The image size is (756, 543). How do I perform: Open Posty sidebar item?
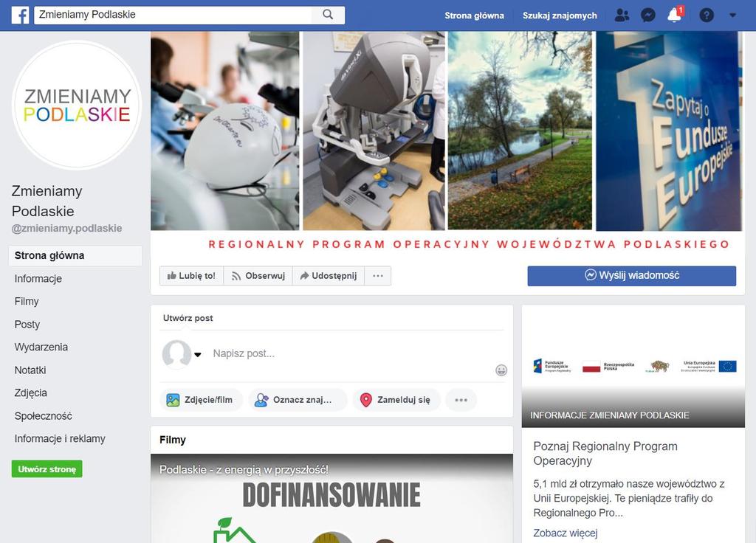click(27, 325)
